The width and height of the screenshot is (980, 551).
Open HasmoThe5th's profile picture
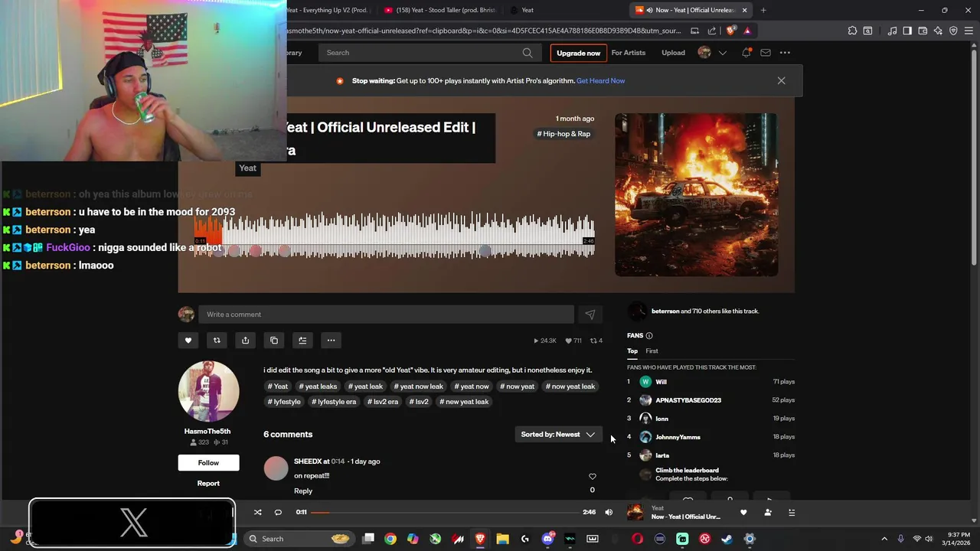point(208,391)
